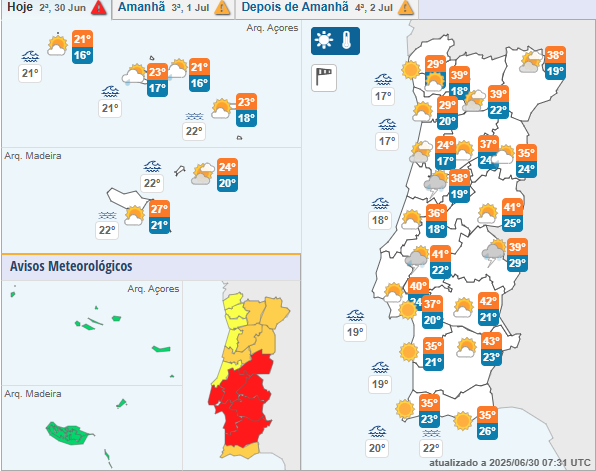Click the 43° maximum temperature marker
The width and height of the screenshot is (596, 471).
point(491,341)
